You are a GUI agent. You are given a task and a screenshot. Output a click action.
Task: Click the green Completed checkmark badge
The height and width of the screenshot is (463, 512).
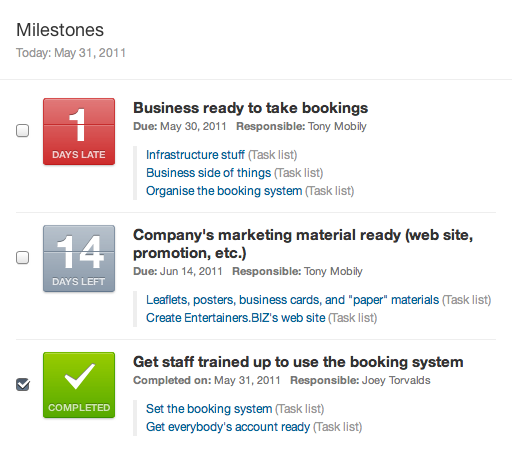coord(79,385)
